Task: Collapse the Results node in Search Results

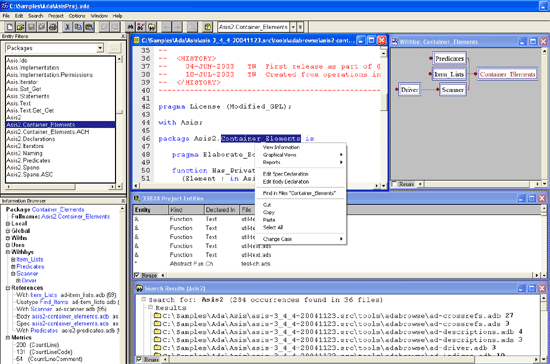Action: click(150, 308)
